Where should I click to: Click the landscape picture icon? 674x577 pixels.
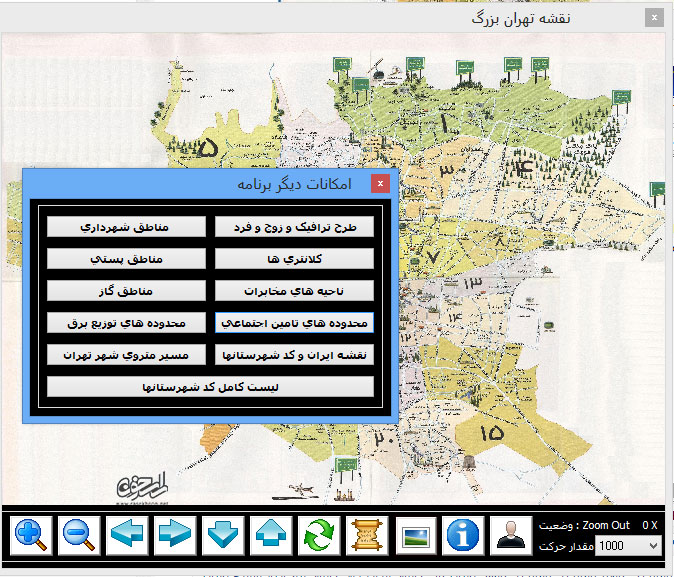(415, 535)
